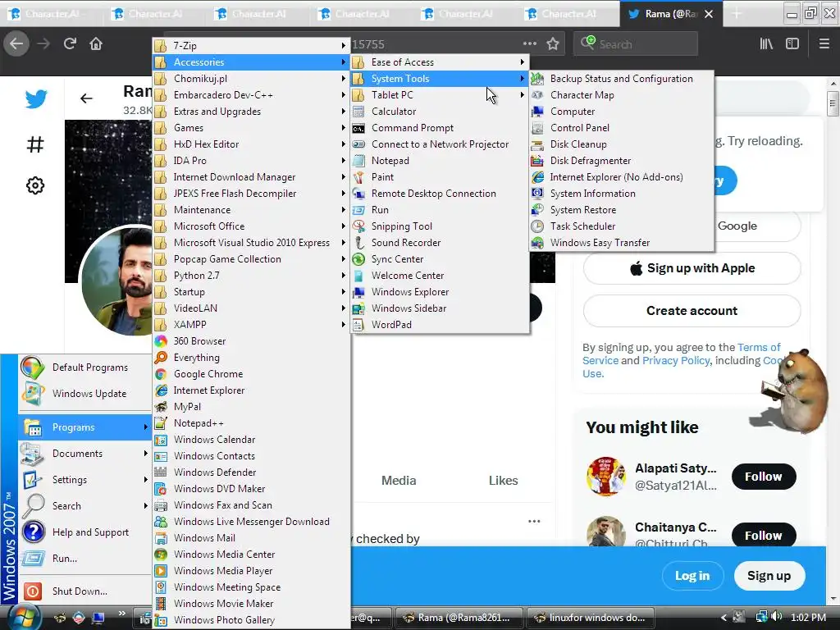This screenshot has height=630, width=840.
Task: Click the page vertical scrollbar
Action: [833, 104]
